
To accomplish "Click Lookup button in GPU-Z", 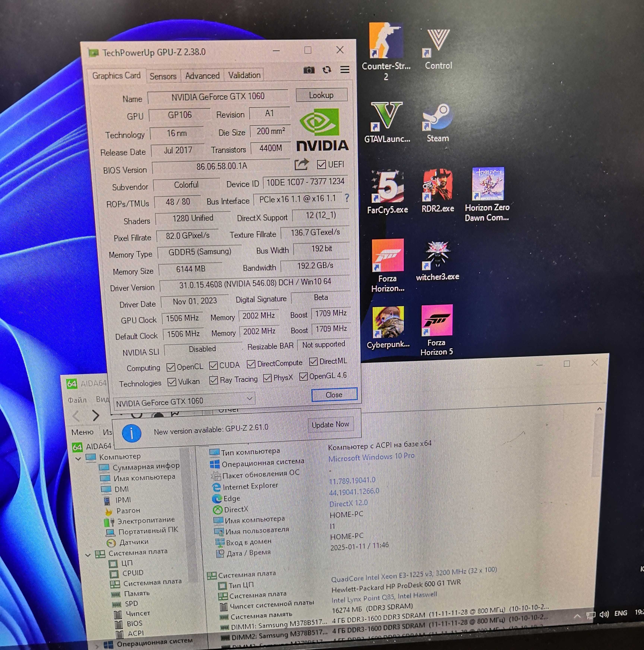I will pos(321,95).
